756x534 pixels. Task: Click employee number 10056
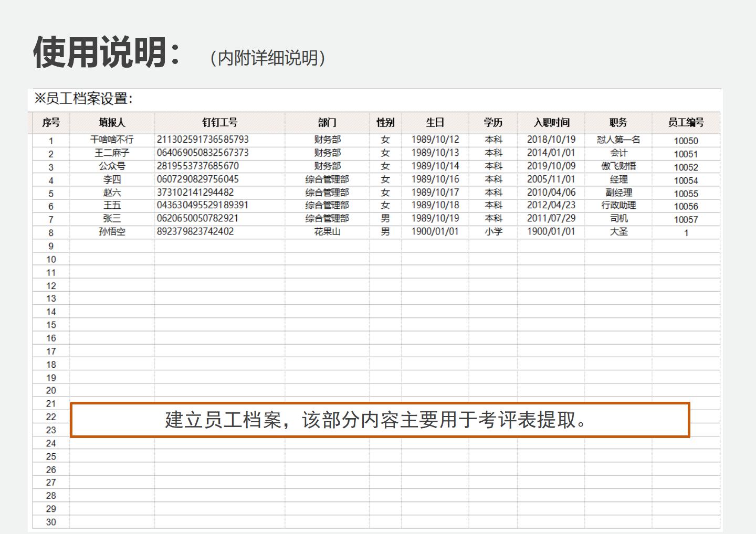pyautogui.click(x=686, y=207)
